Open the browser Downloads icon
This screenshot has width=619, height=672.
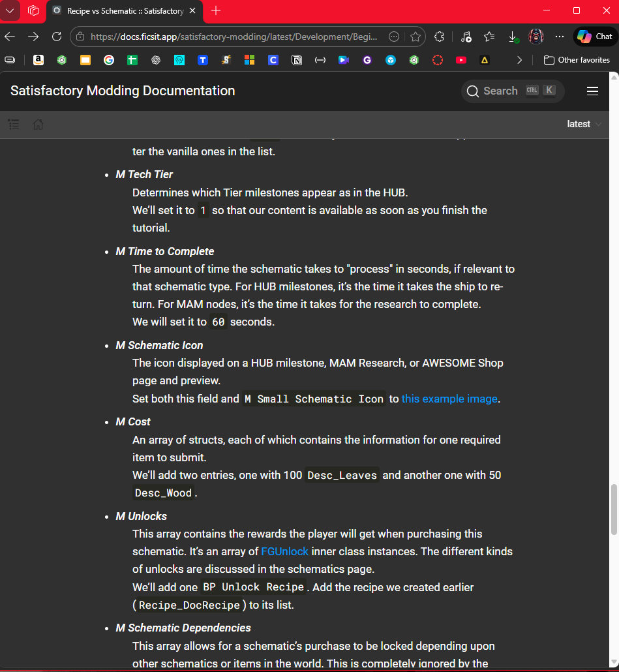click(513, 36)
